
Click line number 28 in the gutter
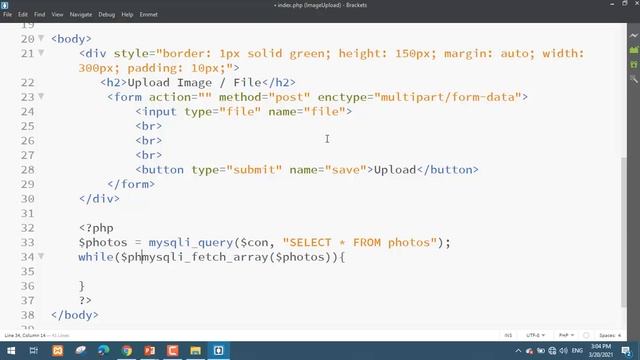tap(27, 170)
